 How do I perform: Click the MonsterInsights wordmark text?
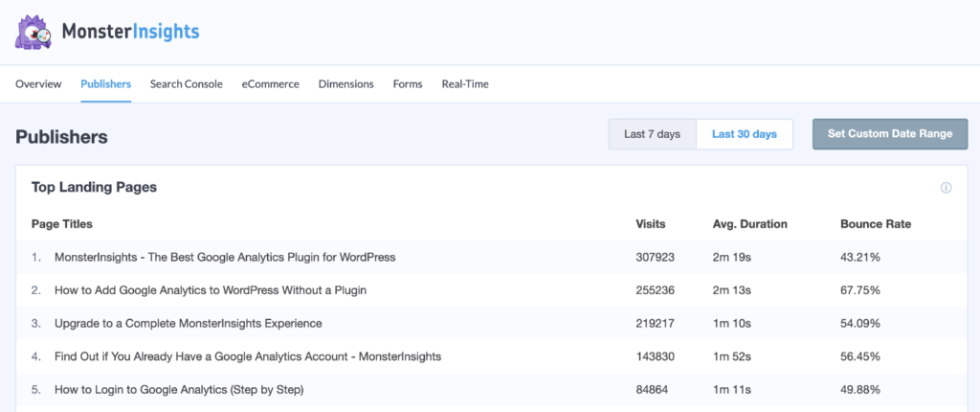click(x=130, y=32)
